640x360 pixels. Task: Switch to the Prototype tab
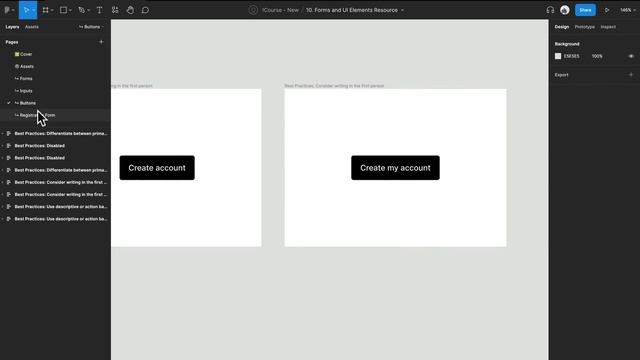click(x=584, y=27)
